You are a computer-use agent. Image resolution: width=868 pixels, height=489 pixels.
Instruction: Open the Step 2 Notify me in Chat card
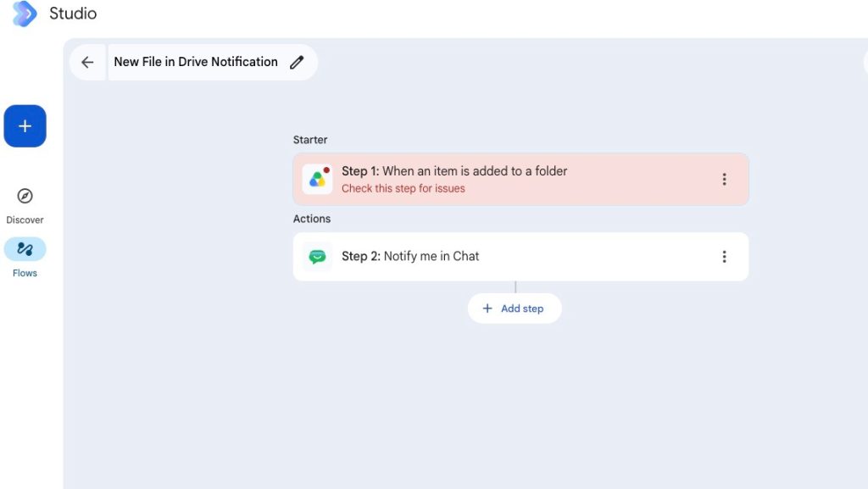(520, 257)
